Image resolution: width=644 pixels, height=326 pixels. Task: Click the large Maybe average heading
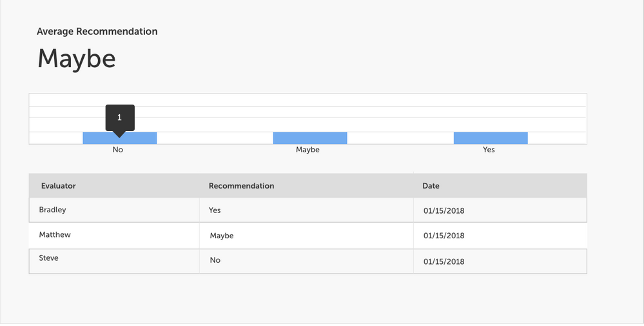click(77, 59)
